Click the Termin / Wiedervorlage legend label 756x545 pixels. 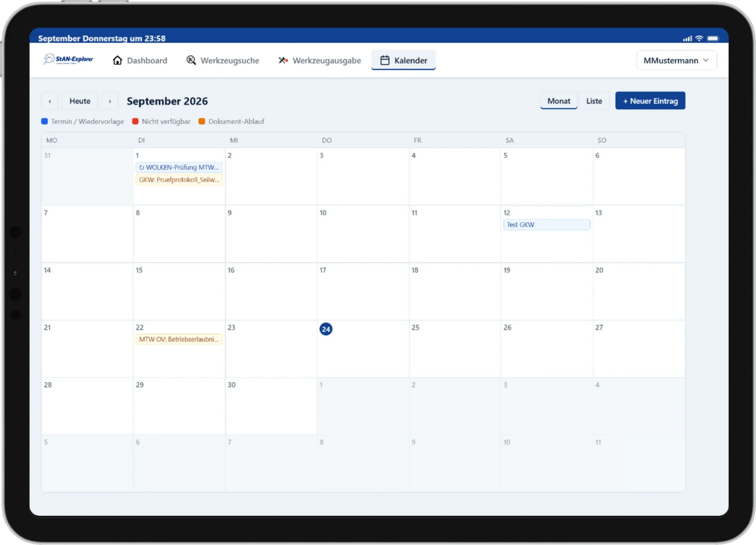[x=87, y=121]
